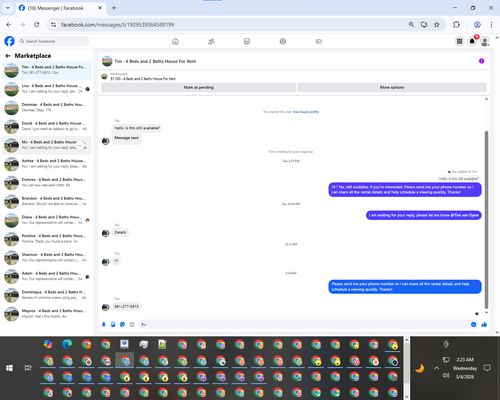500x400 pixels.
Task: Open the Friends icon in top navigation
Action: [211, 41]
